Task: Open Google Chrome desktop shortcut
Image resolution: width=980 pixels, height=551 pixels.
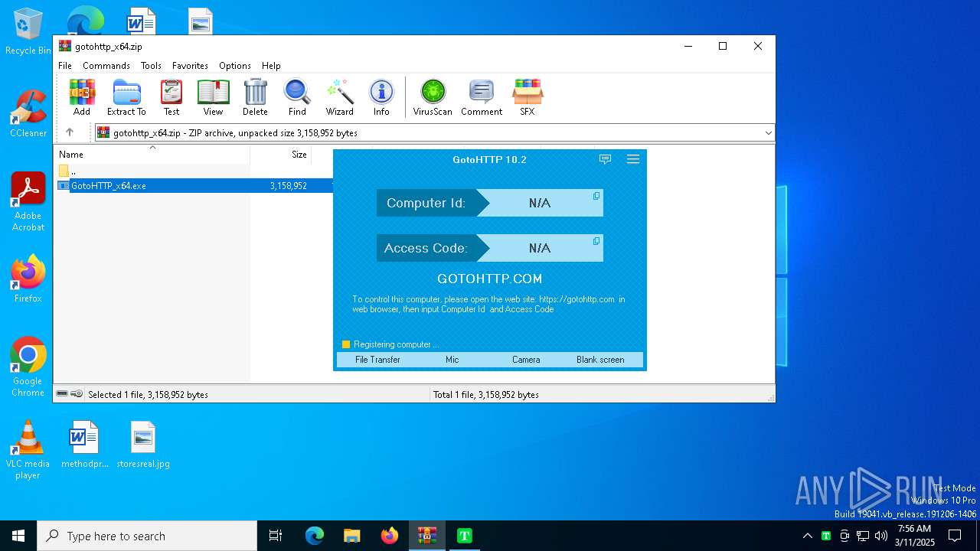Action: (28, 367)
